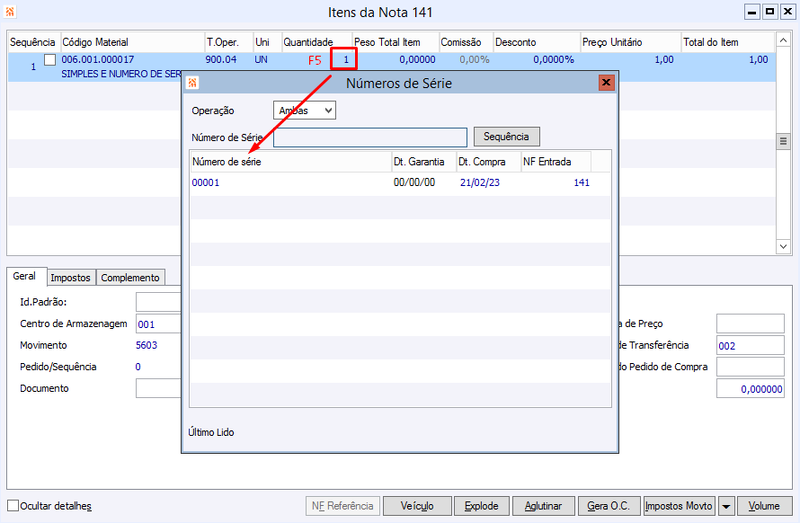This screenshot has width=800, height=523.
Task: Click the Desconto column header
Action: (x=537, y=42)
